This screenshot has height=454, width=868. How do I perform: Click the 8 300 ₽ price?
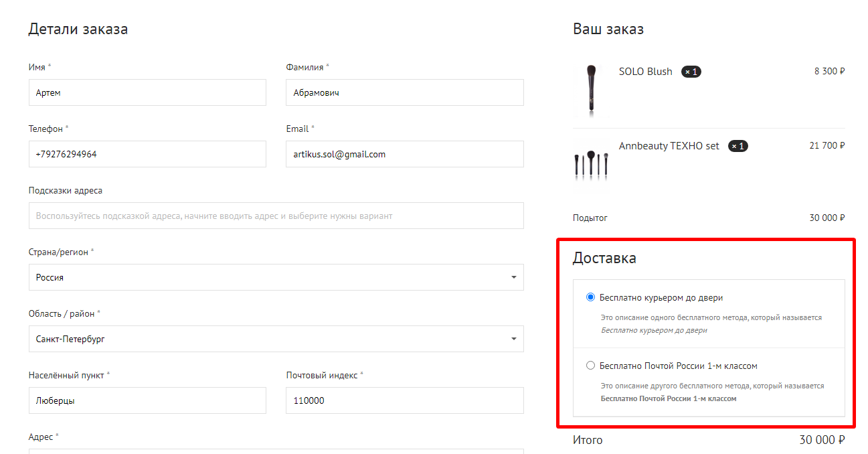coord(829,71)
